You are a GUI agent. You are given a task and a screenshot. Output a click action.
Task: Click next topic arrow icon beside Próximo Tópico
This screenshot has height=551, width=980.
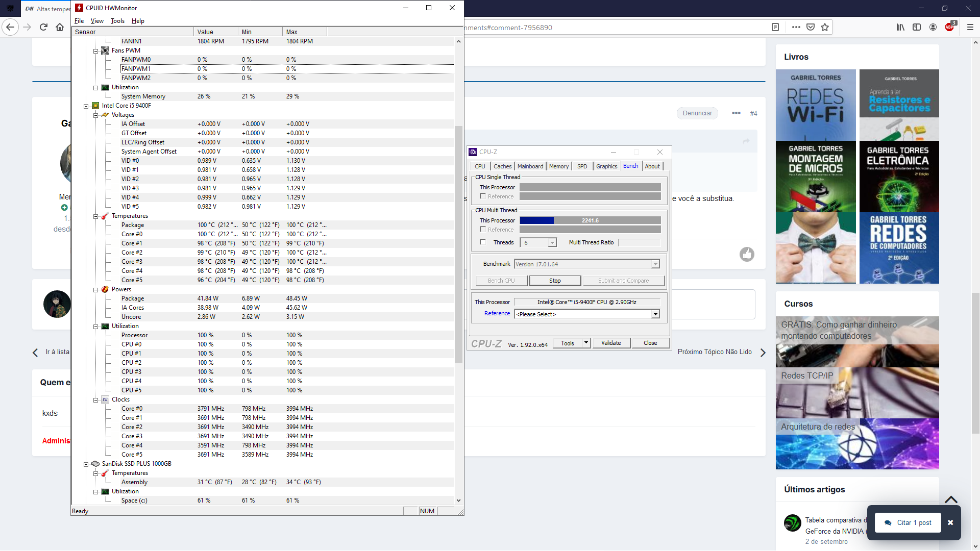coord(763,353)
